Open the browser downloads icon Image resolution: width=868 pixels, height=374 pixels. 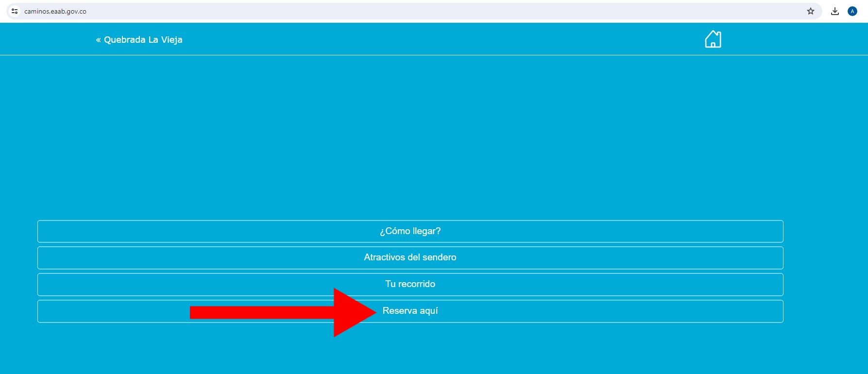pyautogui.click(x=835, y=11)
